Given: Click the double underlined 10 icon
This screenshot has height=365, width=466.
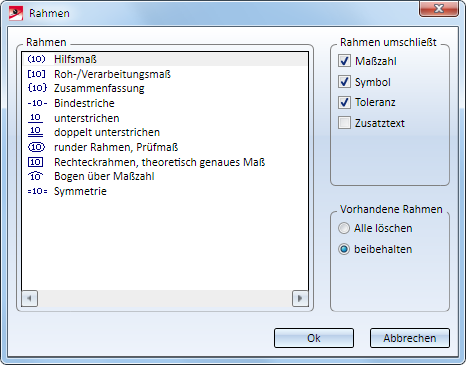Looking at the screenshot, I should (35, 132).
